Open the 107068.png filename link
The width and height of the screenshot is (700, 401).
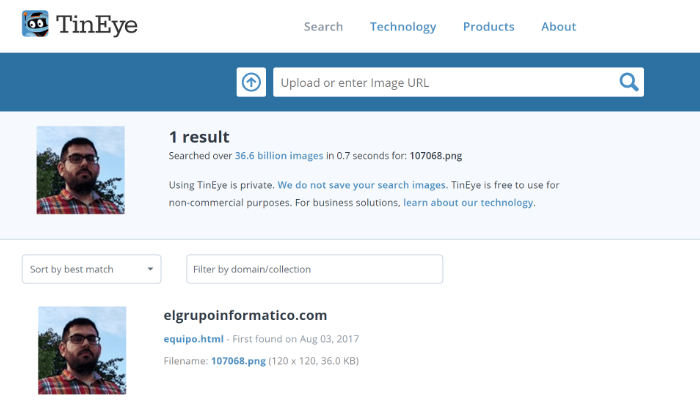click(x=238, y=361)
